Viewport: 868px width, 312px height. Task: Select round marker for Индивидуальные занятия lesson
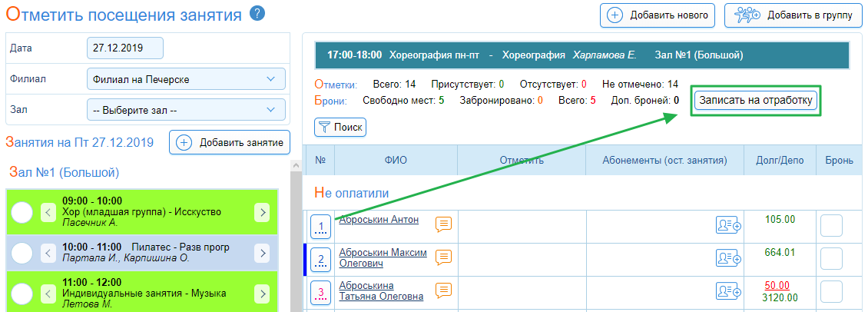click(23, 294)
